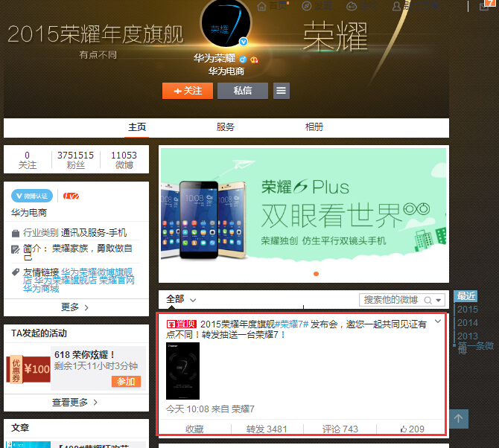Jump to 2014 in the timeline
The image size is (499, 448).
click(468, 323)
